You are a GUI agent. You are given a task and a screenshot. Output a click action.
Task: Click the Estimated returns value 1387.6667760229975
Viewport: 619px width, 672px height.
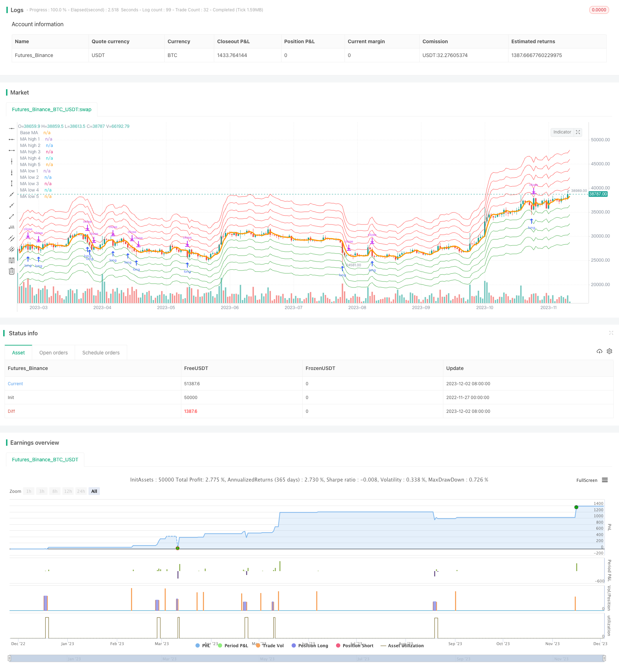coord(536,55)
